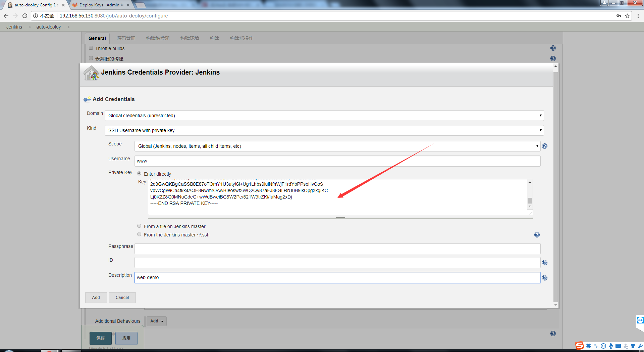Open help icon next to ID field
644x352 pixels.
(x=545, y=263)
